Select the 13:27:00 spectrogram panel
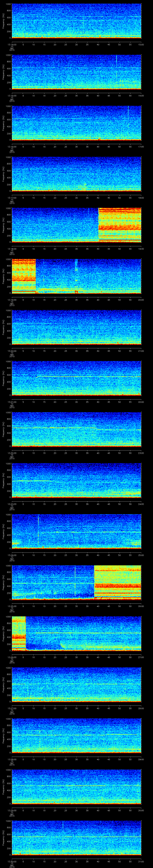The width and height of the screenshot is (153, 868). tap(76, 684)
